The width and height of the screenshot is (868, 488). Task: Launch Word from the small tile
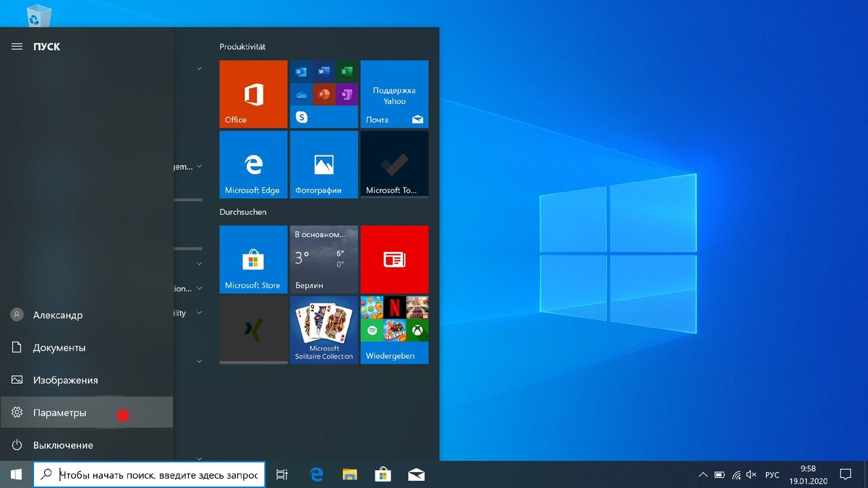[x=324, y=72]
